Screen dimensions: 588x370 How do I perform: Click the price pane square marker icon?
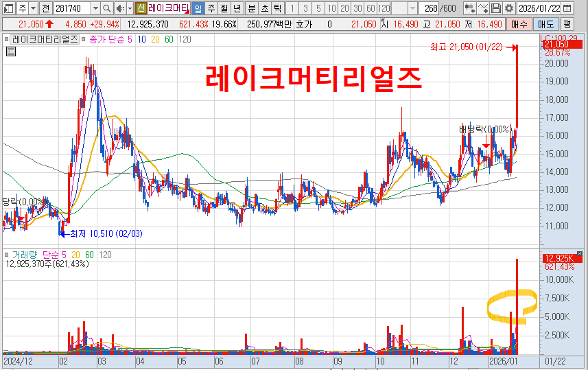[x=7, y=39]
